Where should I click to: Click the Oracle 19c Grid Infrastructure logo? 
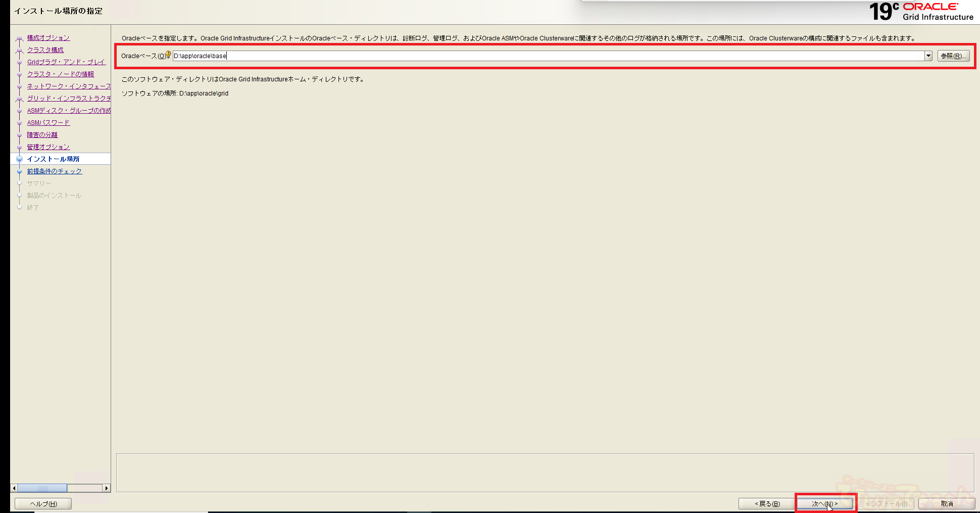[x=921, y=12]
